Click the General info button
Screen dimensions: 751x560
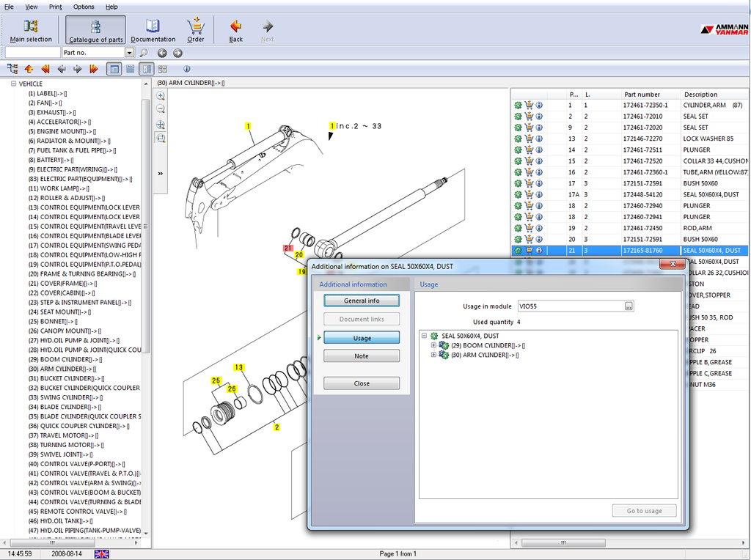[x=362, y=301]
